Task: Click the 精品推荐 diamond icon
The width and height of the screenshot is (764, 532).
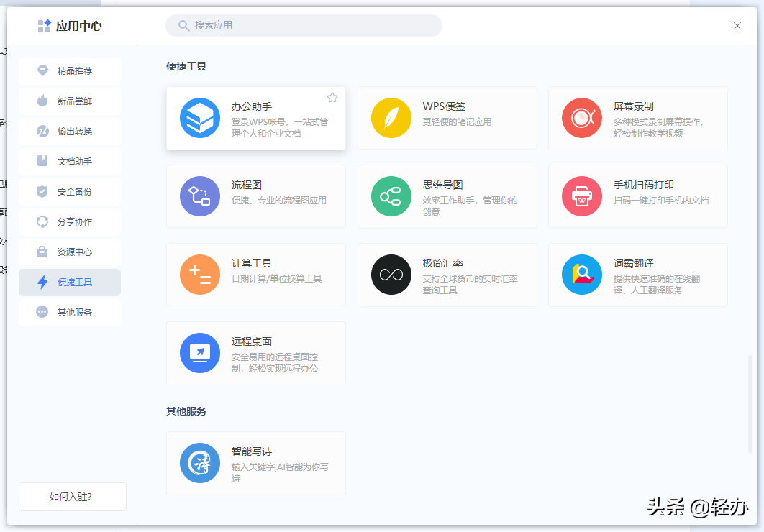Action: [42, 70]
